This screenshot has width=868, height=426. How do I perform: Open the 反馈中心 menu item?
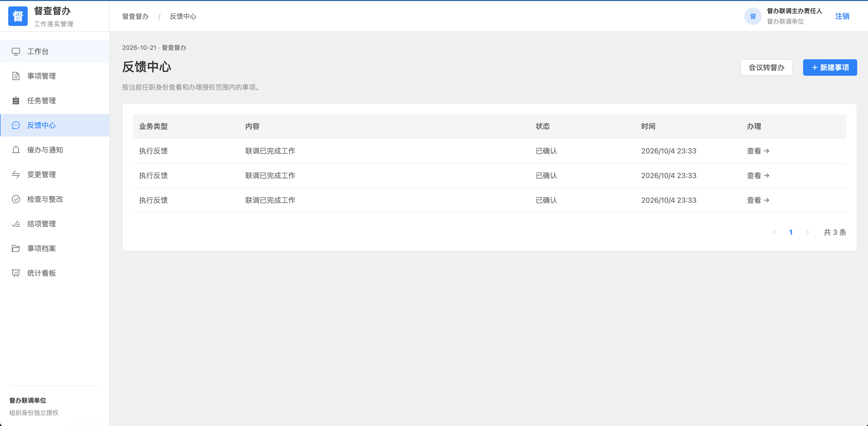coord(55,125)
